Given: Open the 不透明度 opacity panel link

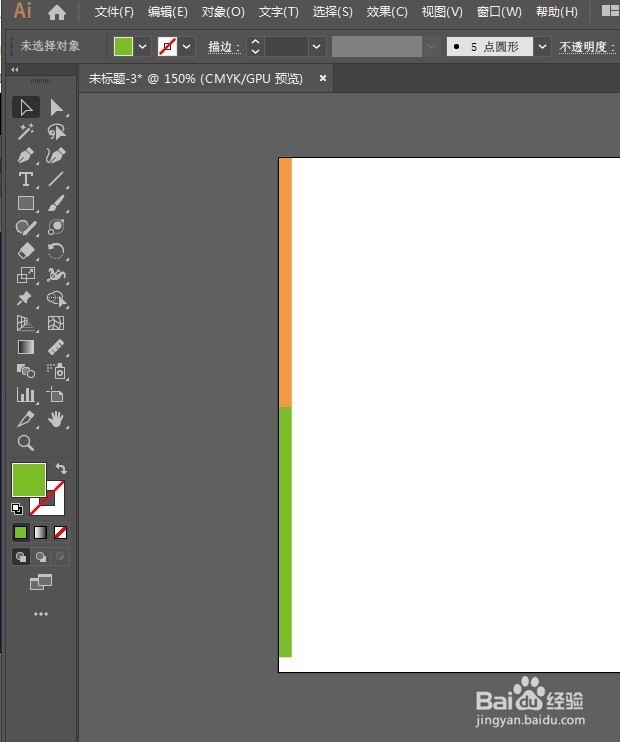Looking at the screenshot, I should (x=587, y=47).
